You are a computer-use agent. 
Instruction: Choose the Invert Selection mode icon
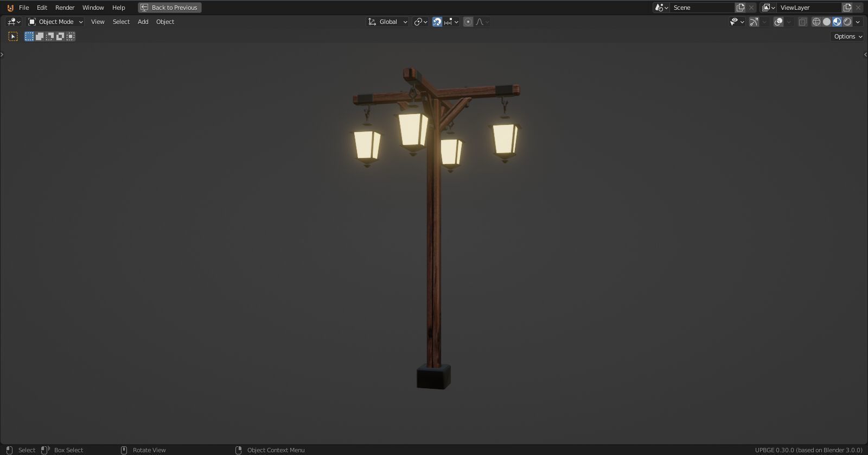(x=60, y=36)
